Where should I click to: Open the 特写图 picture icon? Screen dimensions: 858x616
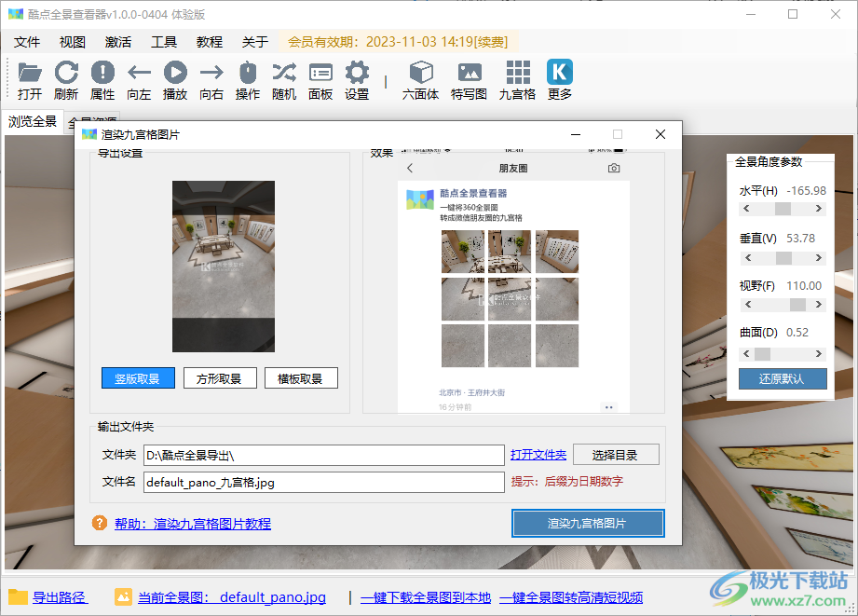coord(469,73)
